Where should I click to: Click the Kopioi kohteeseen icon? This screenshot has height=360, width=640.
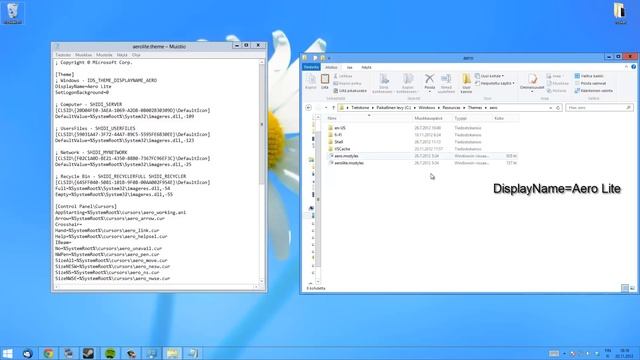pyautogui.click(x=407, y=83)
